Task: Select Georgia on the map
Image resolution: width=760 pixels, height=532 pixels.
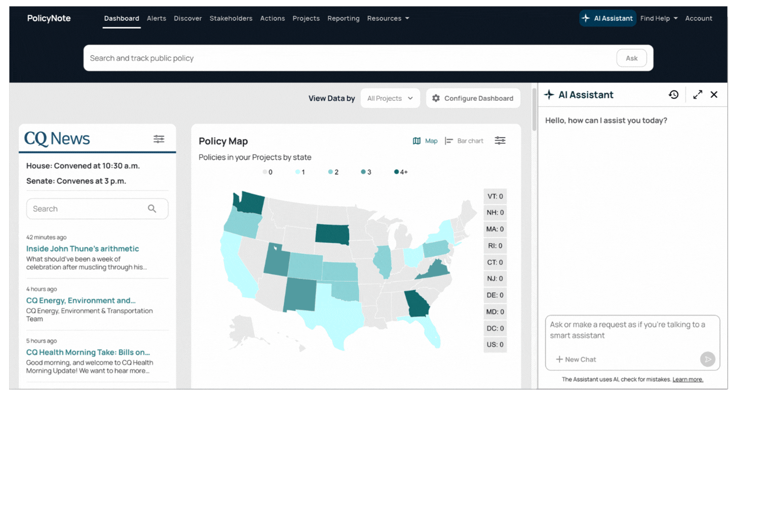Action: pyautogui.click(x=417, y=304)
